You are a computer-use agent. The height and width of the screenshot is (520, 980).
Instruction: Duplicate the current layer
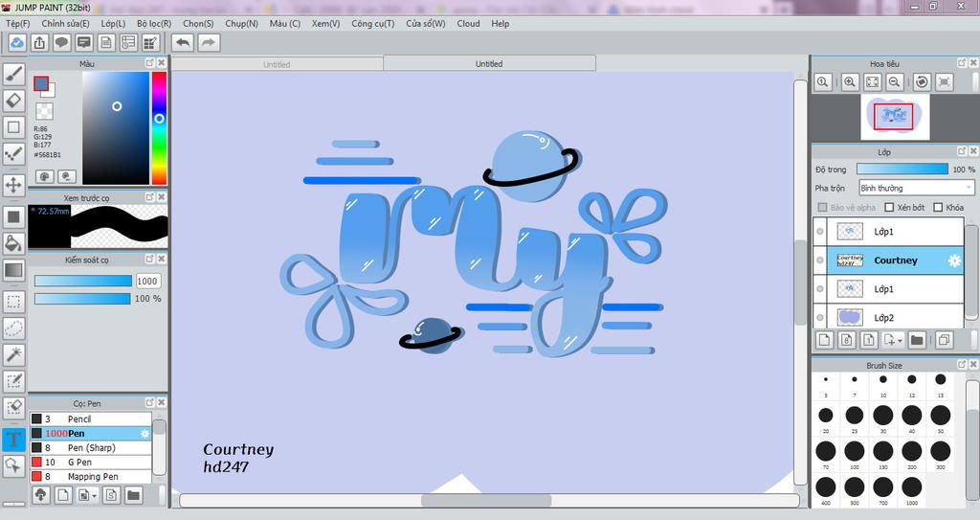(945, 340)
